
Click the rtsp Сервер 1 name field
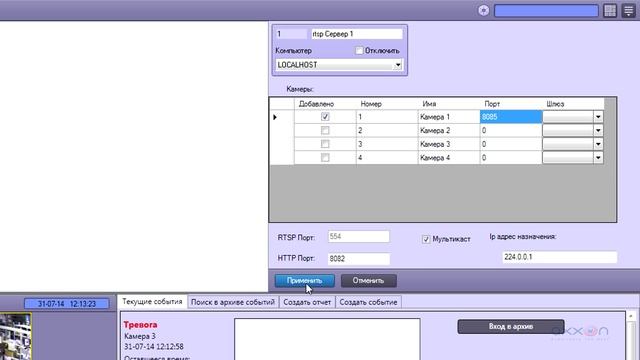coord(357,34)
